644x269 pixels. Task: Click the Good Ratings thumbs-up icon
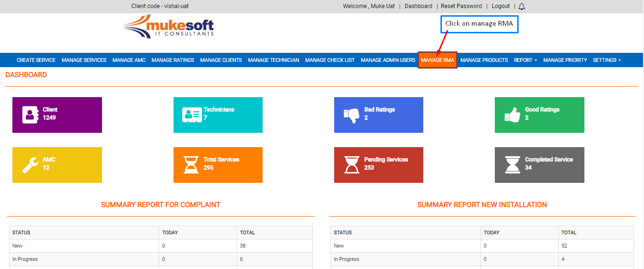coord(512,115)
